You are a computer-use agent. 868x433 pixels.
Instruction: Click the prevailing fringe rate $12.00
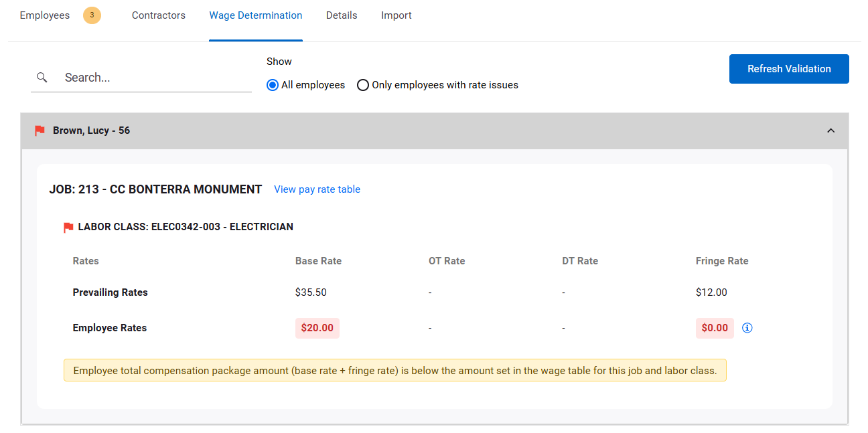(x=711, y=292)
